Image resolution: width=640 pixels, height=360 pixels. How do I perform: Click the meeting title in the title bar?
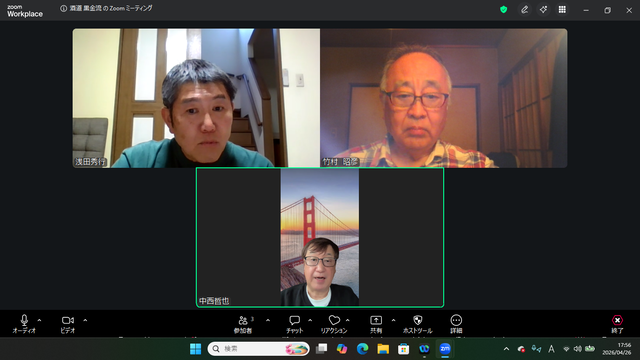point(111,9)
